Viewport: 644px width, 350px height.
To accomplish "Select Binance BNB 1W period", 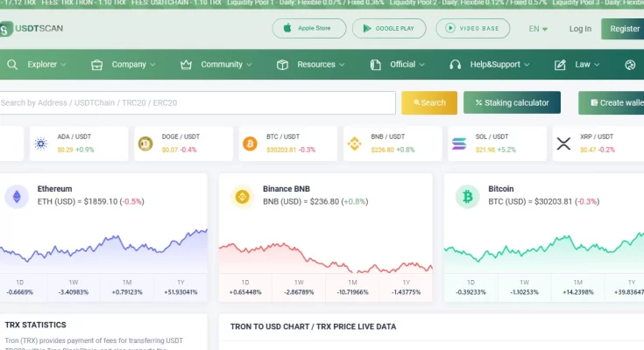I will pos(299,287).
